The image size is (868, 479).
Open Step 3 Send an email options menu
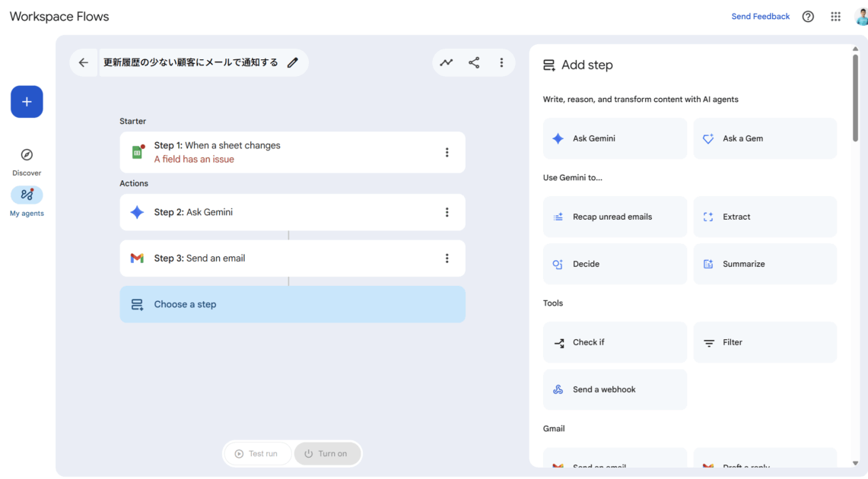point(447,259)
